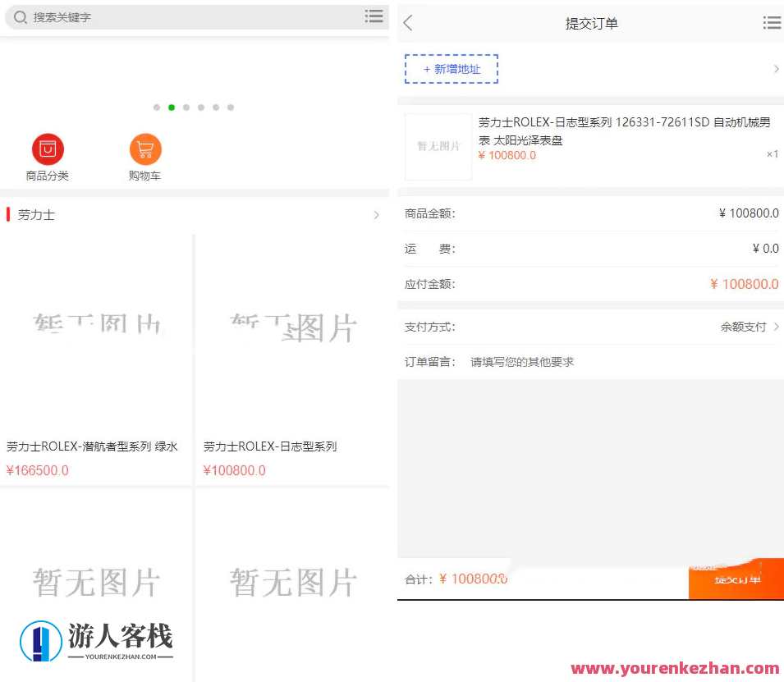Open the menu icon on order page top right
Image resolution: width=784 pixels, height=682 pixels.
[x=771, y=23]
